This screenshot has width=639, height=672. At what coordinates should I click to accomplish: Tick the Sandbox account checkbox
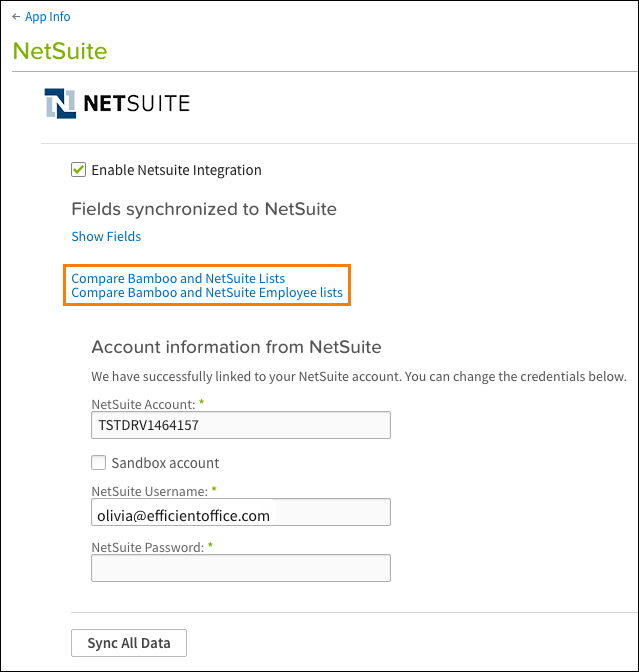(99, 462)
